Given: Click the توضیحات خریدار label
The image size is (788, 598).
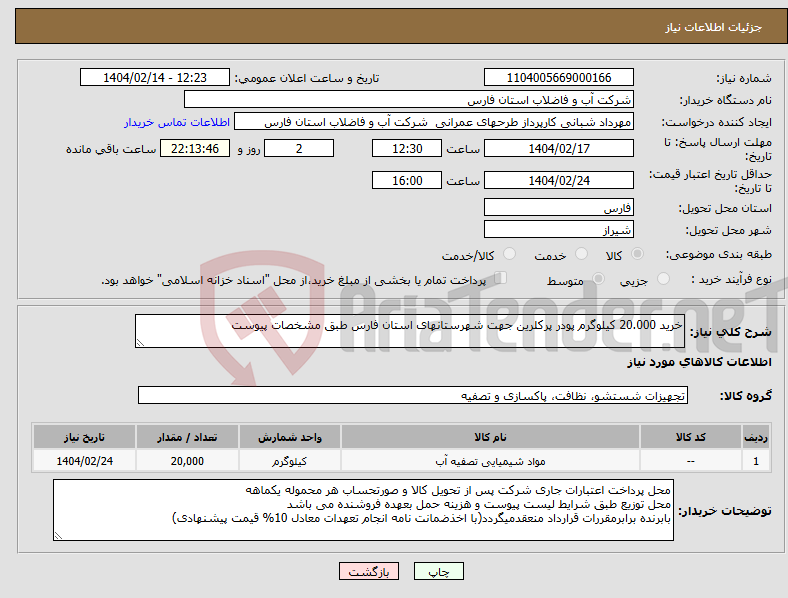Looking at the screenshot, I should coord(725,511).
